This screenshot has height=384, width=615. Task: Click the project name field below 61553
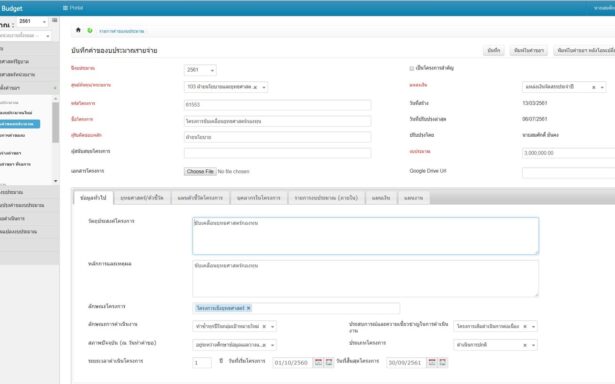pos(277,121)
